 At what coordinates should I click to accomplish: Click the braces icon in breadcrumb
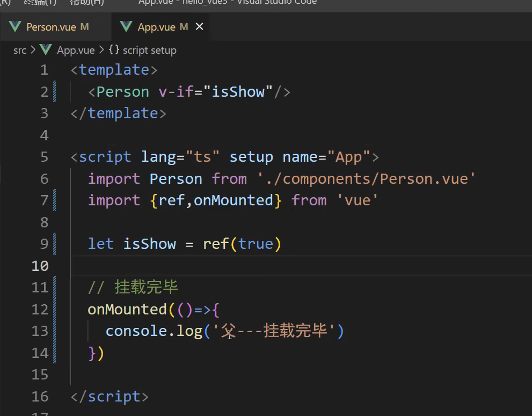[114, 49]
